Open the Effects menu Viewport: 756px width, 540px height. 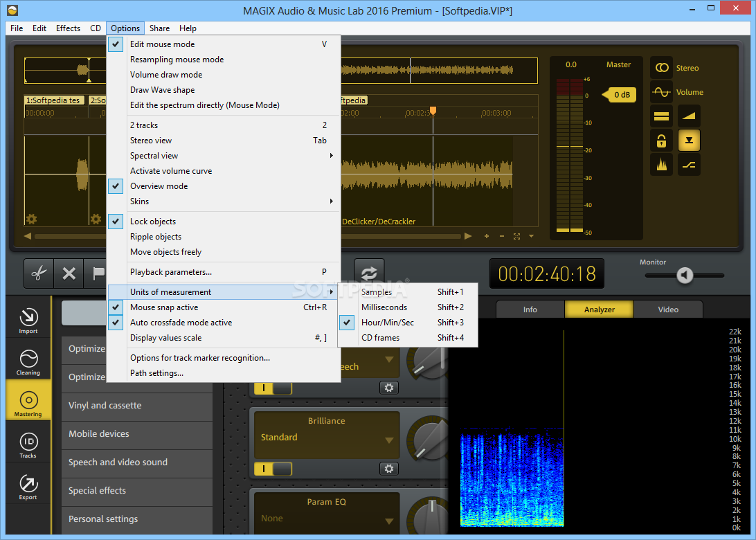(68, 28)
